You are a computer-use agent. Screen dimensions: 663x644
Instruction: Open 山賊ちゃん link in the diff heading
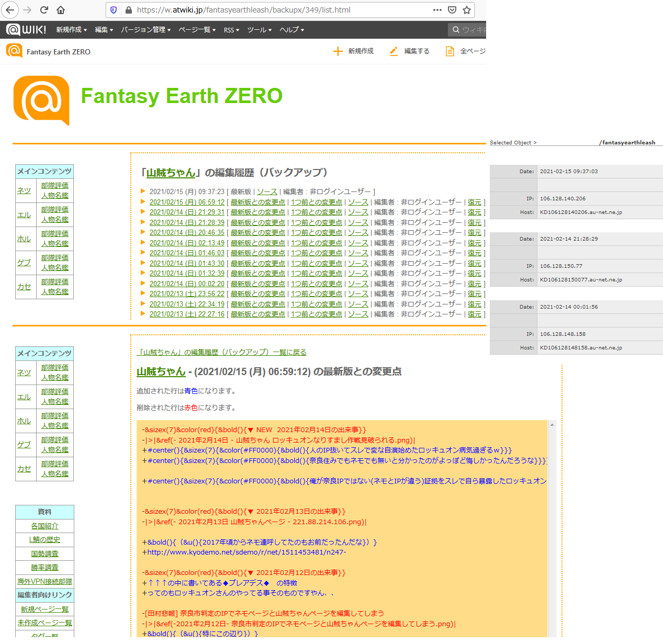click(x=161, y=371)
